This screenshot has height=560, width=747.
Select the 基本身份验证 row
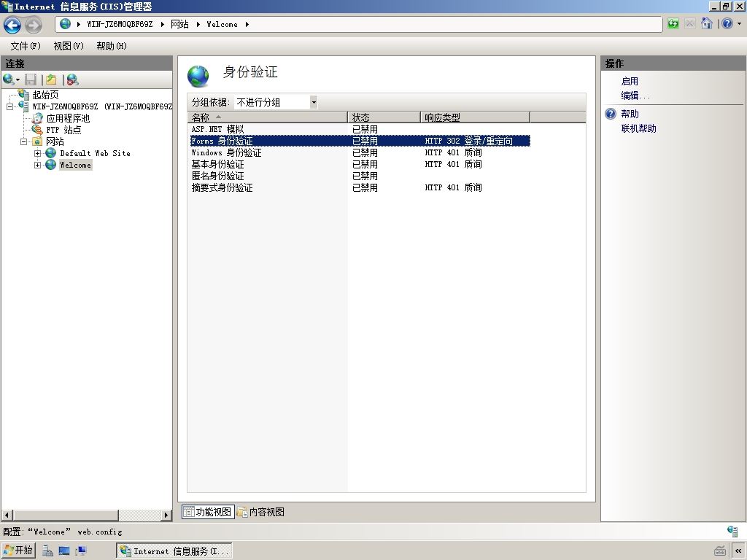click(360, 164)
